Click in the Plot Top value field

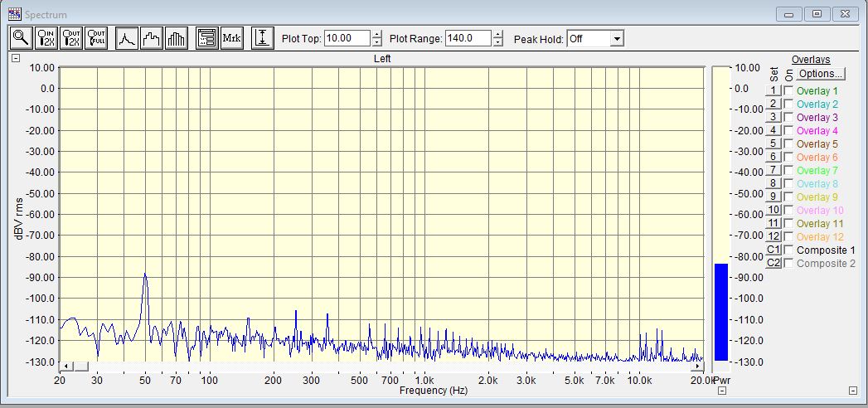(x=347, y=39)
